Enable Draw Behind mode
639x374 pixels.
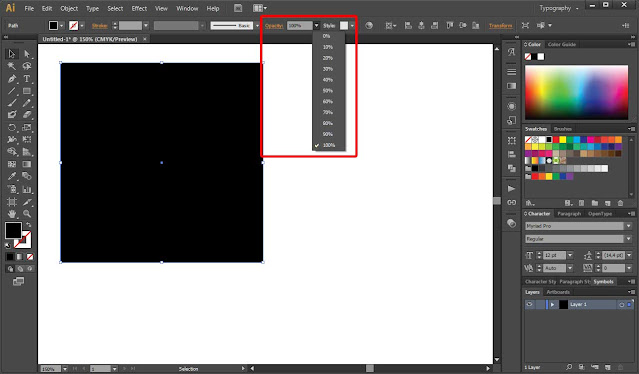tap(20, 269)
